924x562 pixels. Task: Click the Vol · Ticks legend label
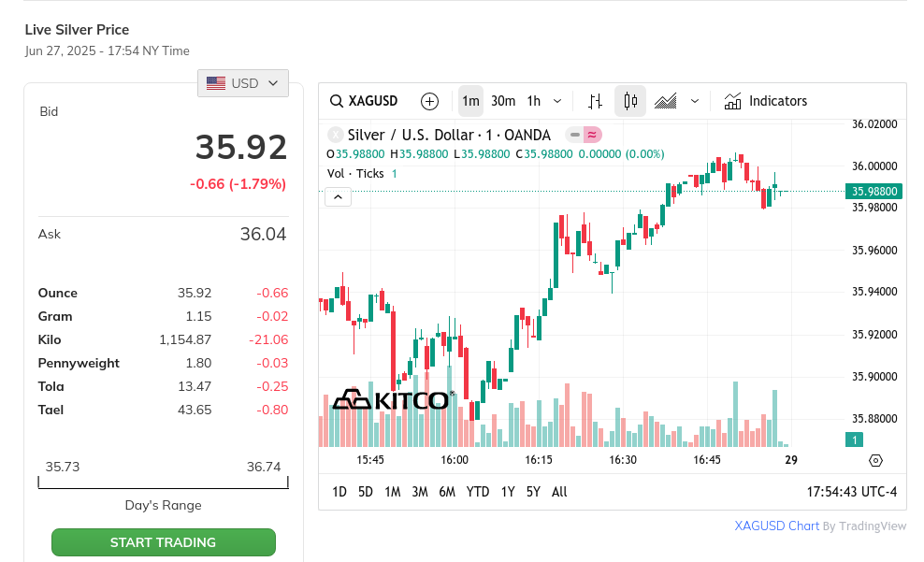click(x=355, y=174)
